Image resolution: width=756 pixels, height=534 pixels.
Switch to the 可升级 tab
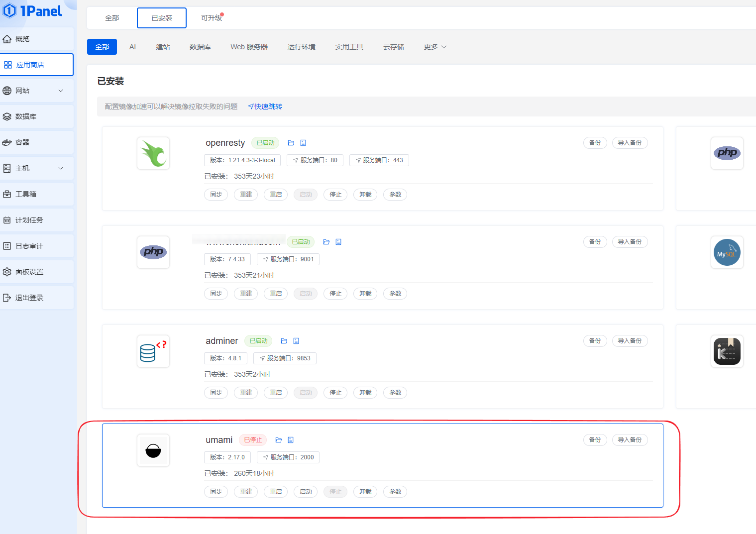[x=212, y=18]
